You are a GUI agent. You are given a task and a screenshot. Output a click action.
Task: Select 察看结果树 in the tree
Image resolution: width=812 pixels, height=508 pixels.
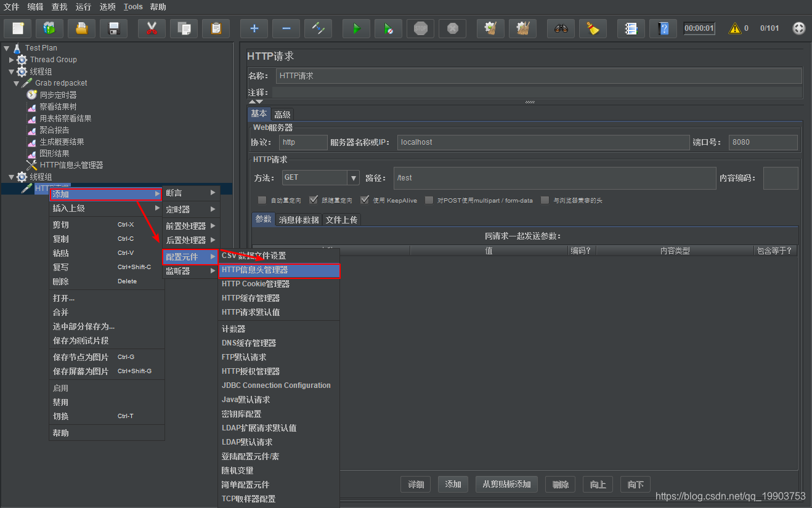[x=58, y=107]
